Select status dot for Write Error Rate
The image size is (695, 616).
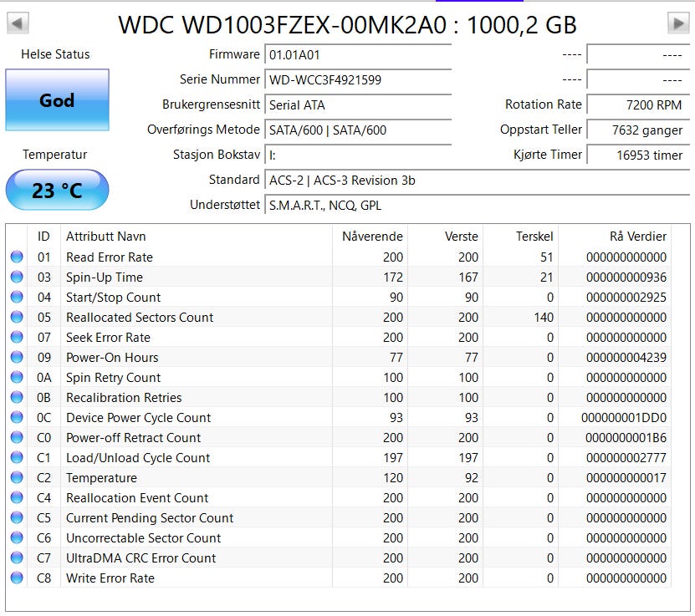click(x=17, y=578)
